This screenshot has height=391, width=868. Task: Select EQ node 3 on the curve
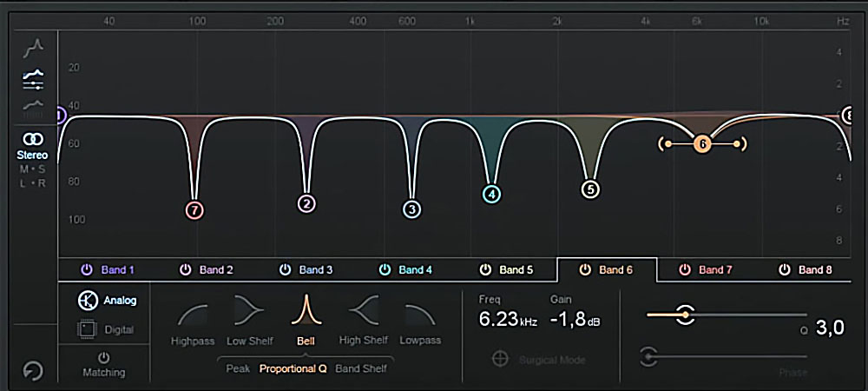click(x=411, y=209)
